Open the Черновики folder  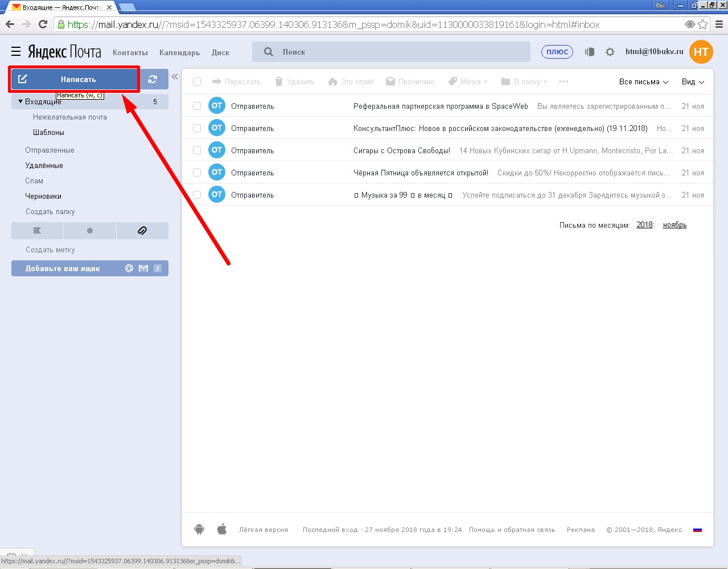click(x=43, y=197)
